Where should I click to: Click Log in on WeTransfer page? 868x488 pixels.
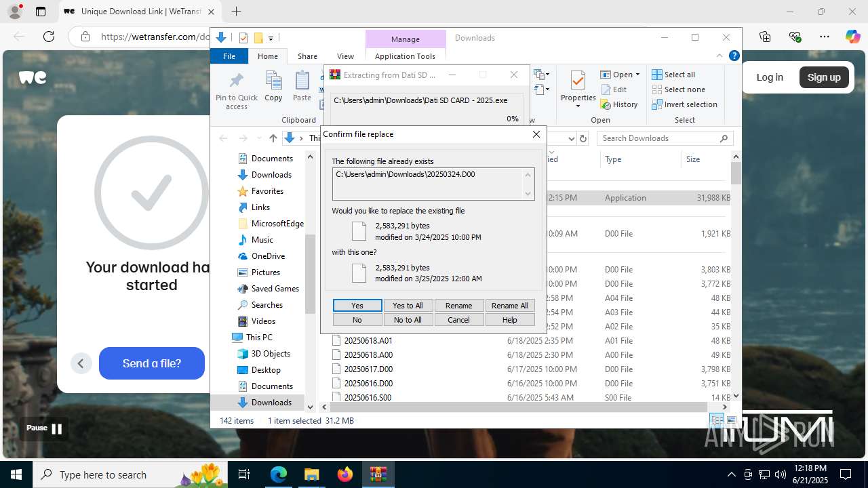point(770,77)
